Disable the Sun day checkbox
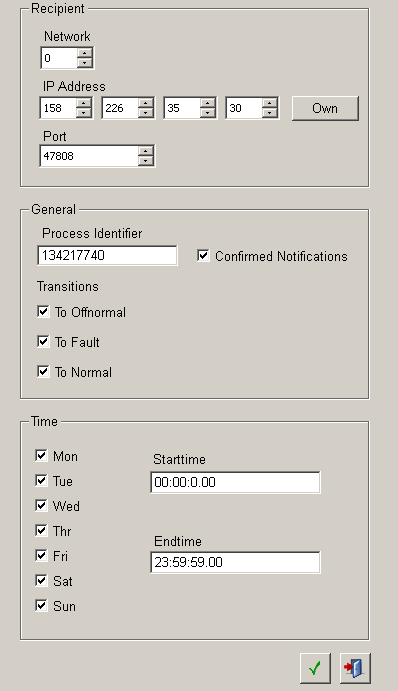Image resolution: width=398 pixels, height=691 pixels. tap(41, 605)
